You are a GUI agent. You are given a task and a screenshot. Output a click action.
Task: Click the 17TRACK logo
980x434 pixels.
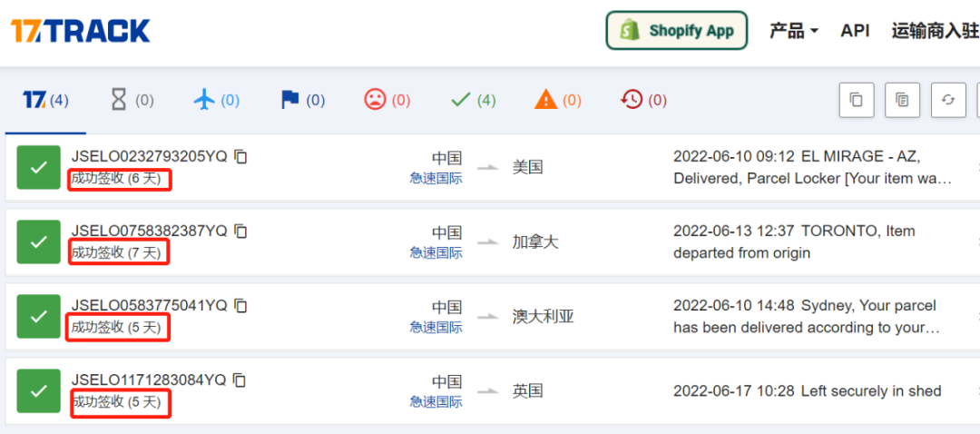[x=81, y=31]
